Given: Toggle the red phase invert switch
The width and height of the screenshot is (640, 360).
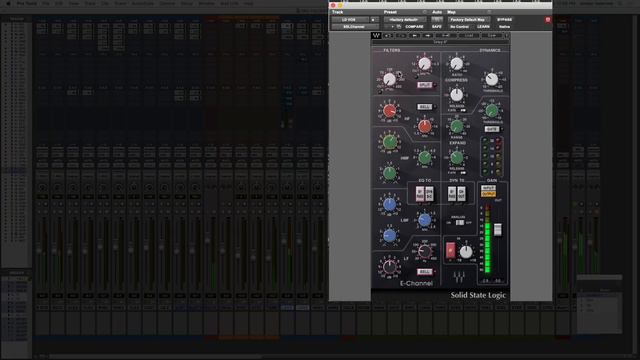Looking at the screenshot, I should [450, 250].
